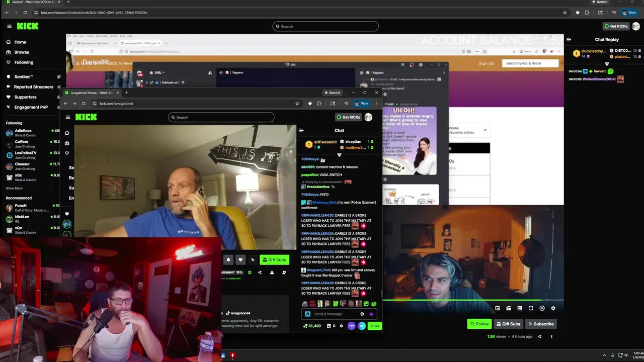Open hamburger menu in wvagabond Kick window

click(x=68, y=117)
